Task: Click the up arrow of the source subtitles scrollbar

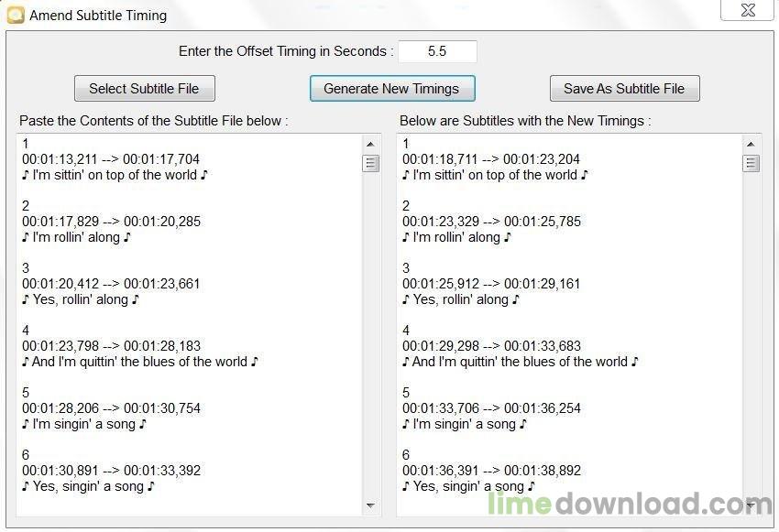Action: [371, 144]
